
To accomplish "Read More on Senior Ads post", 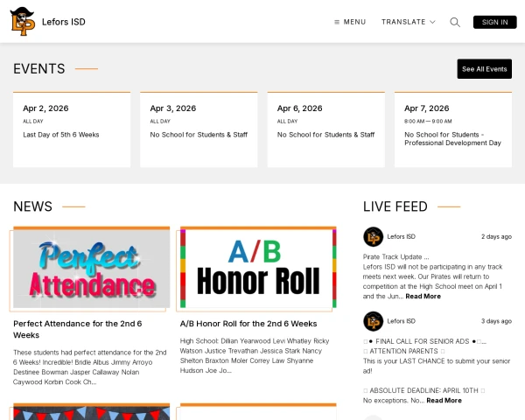I will pyautogui.click(x=444, y=401).
